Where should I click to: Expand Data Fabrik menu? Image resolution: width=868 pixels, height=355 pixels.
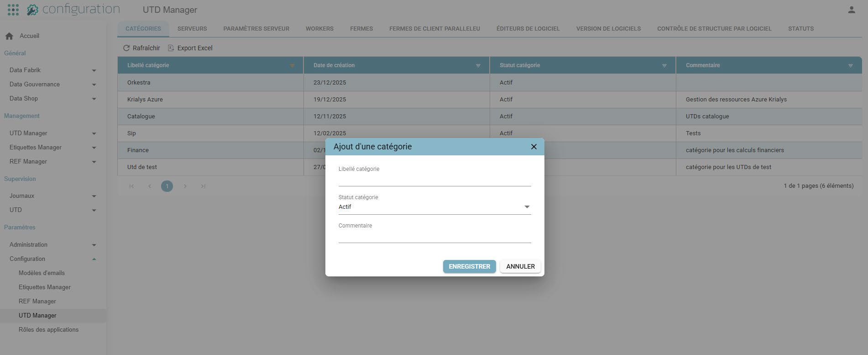click(94, 70)
